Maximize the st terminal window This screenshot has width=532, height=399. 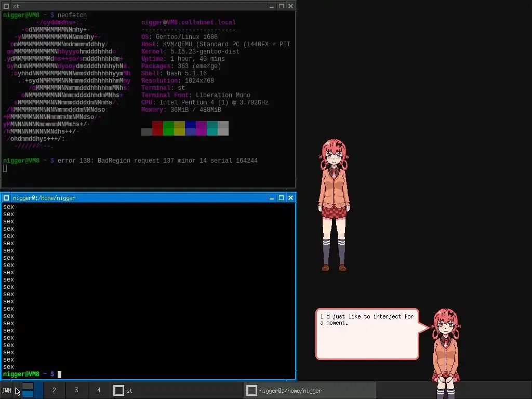[x=281, y=6]
